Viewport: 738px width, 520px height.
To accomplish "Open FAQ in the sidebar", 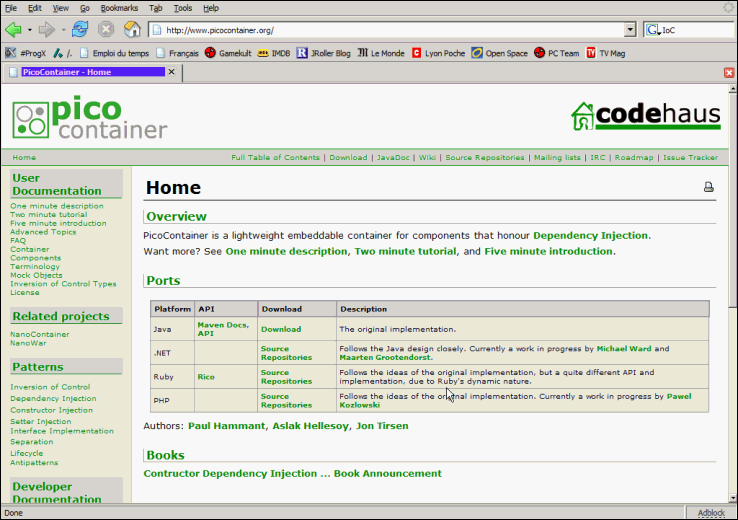I will coord(18,240).
